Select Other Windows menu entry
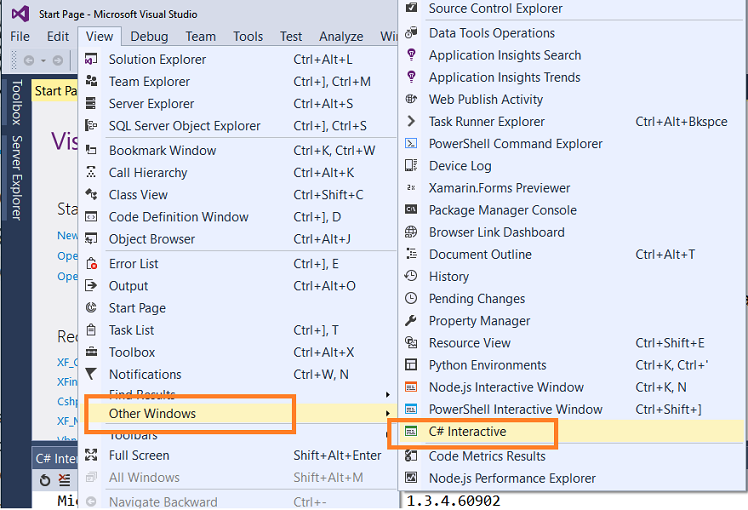The image size is (748, 510). (x=238, y=413)
